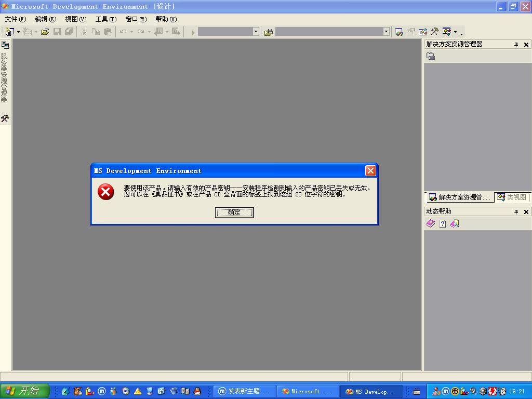Viewport: 532px width, 399px height.
Task: Click the Find in Files folder icon
Action: (x=269, y=32)
